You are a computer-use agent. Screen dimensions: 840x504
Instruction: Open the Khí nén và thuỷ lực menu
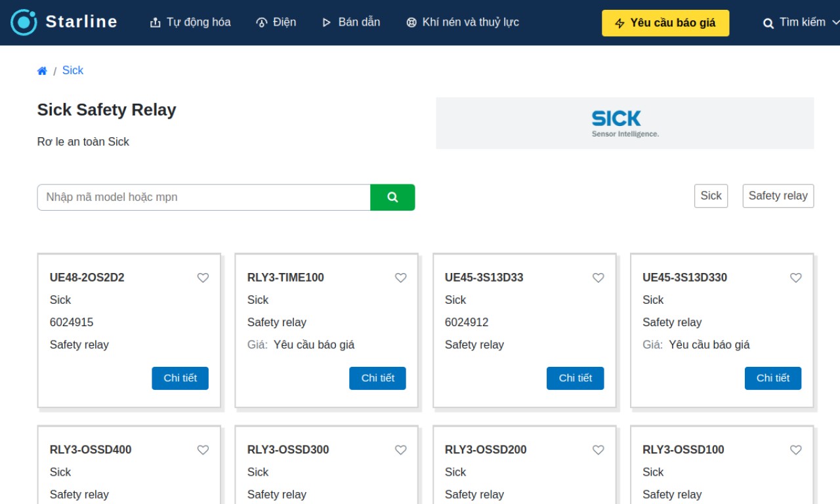click(x=463, y=22)
